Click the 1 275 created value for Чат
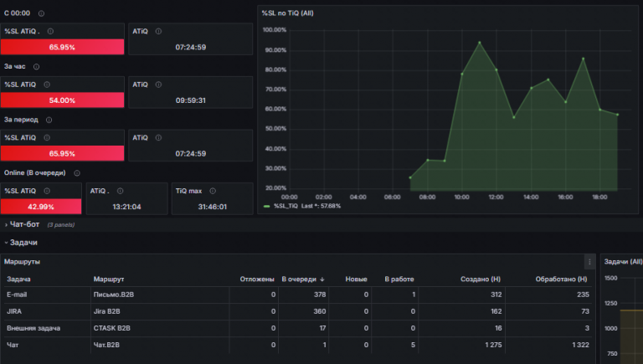This screenshot has width=643, height=364. tap(493, 345)
